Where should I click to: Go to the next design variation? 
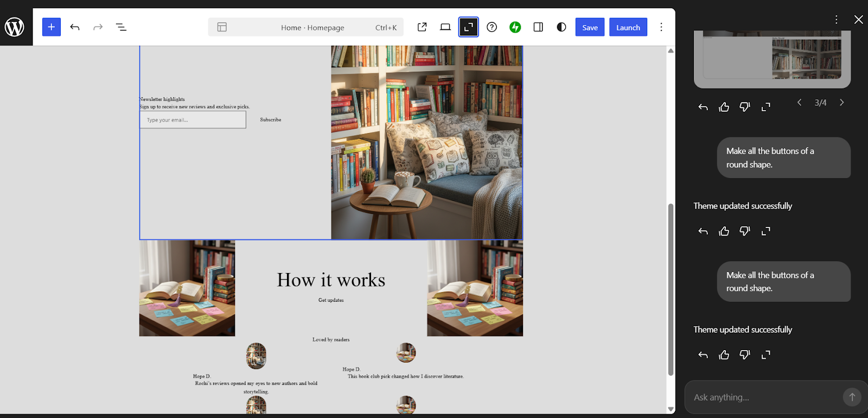pyautogui.click(x=842, y=103)
